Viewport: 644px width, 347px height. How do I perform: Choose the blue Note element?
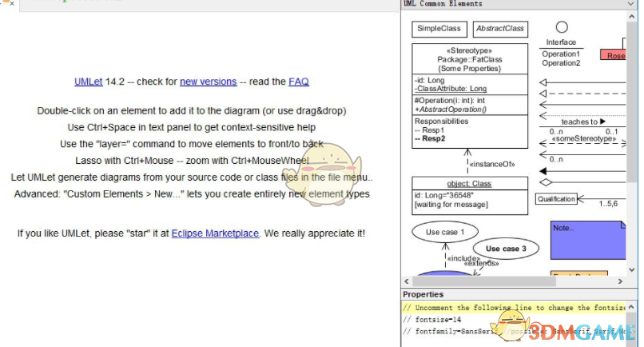point(588,240)
